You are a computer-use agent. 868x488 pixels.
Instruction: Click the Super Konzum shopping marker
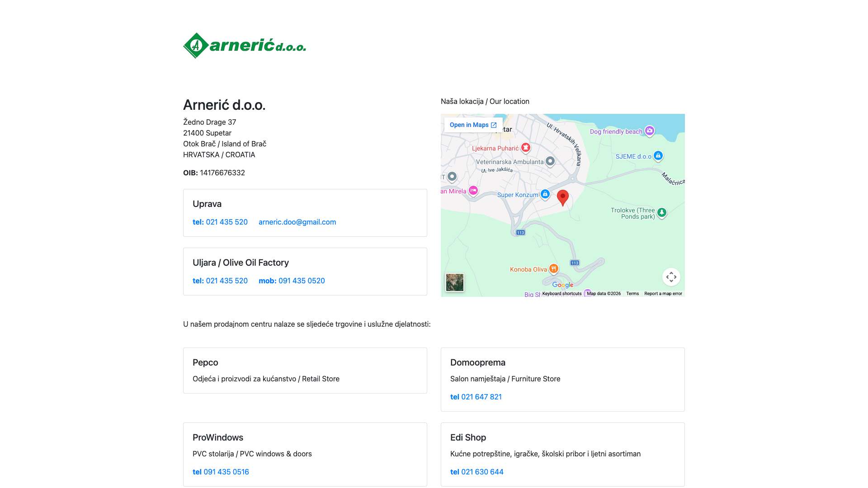coord(545,194)
